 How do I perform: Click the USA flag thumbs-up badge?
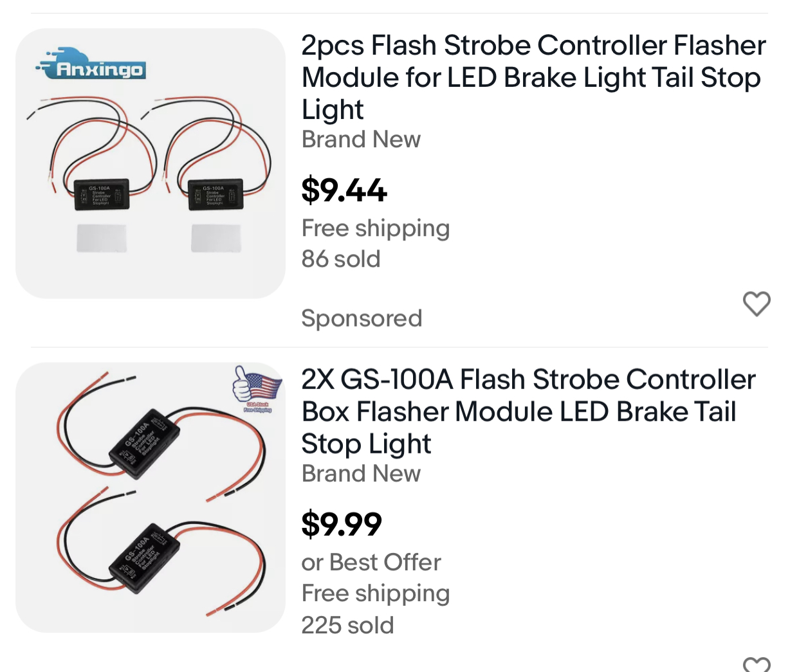click(257, 388)
